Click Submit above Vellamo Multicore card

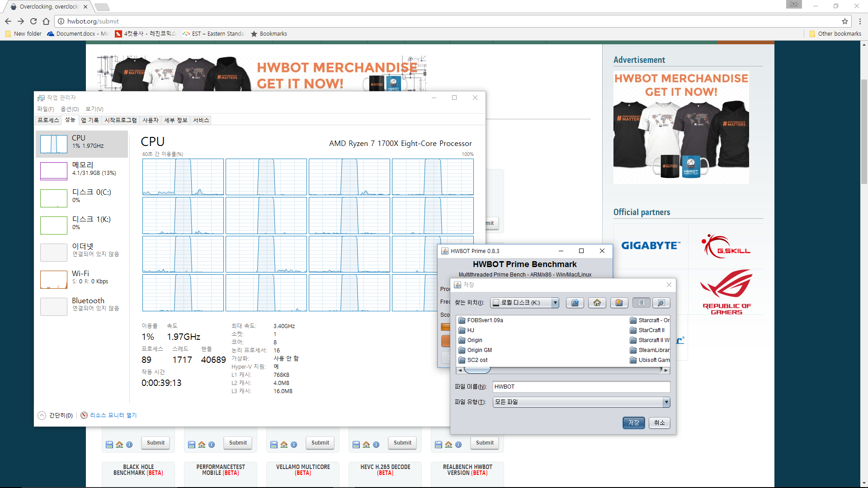point(320,443)
